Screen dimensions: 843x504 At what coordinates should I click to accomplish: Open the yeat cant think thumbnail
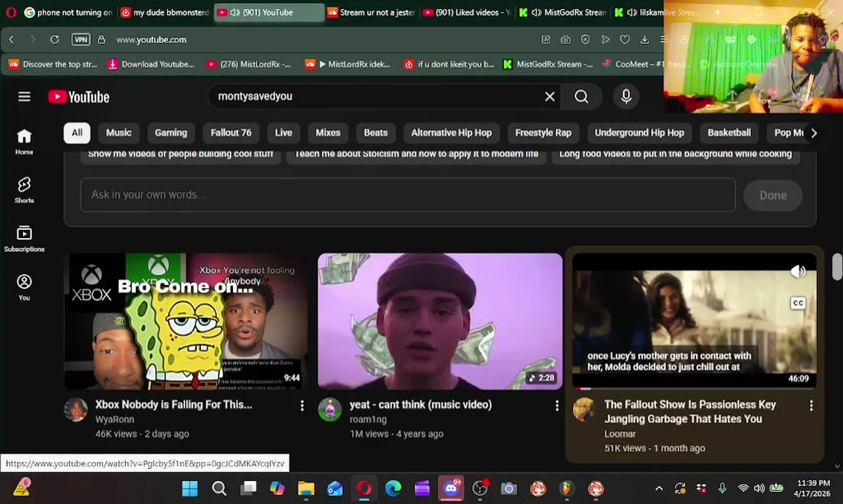pos(440,321)
